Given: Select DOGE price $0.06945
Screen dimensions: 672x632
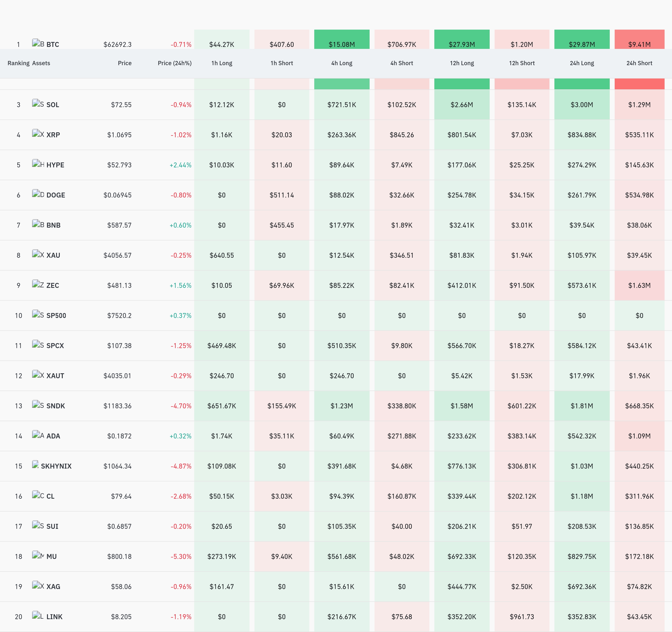Looking at the screenshot, I should pyautogui.click(x=117, y=195).
